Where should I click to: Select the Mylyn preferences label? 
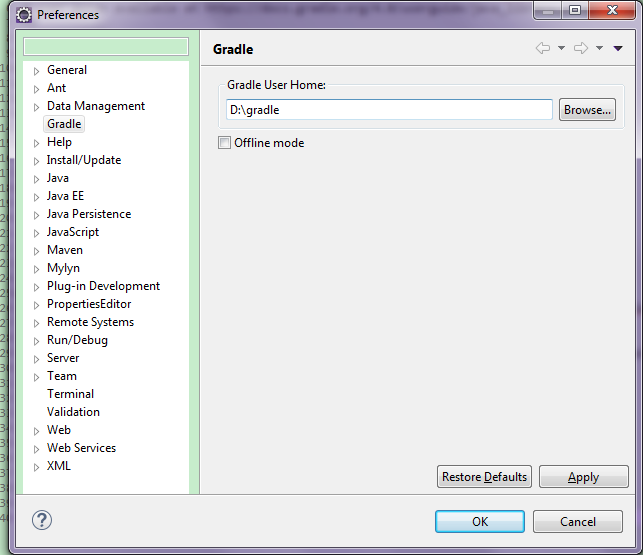point(64,268)
